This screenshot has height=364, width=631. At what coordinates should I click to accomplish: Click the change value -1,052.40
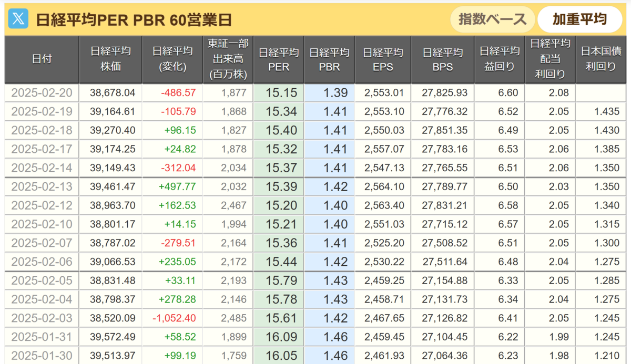(175, 318)
